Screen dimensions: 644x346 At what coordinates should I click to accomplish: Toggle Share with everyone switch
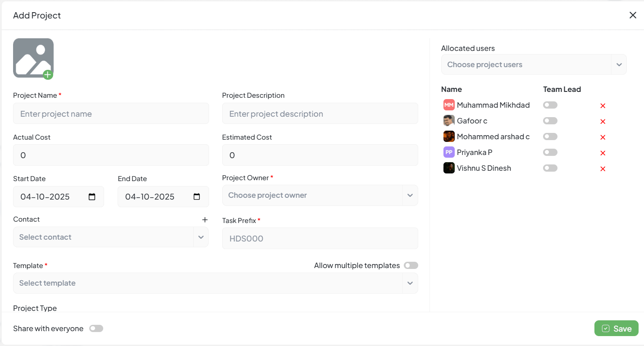pos(96,328)
